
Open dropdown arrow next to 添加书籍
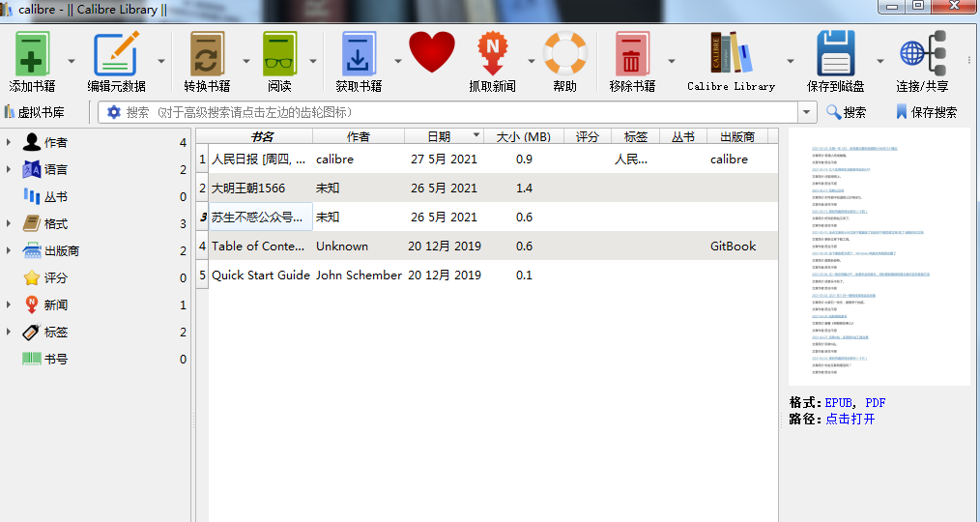(72, 61)
